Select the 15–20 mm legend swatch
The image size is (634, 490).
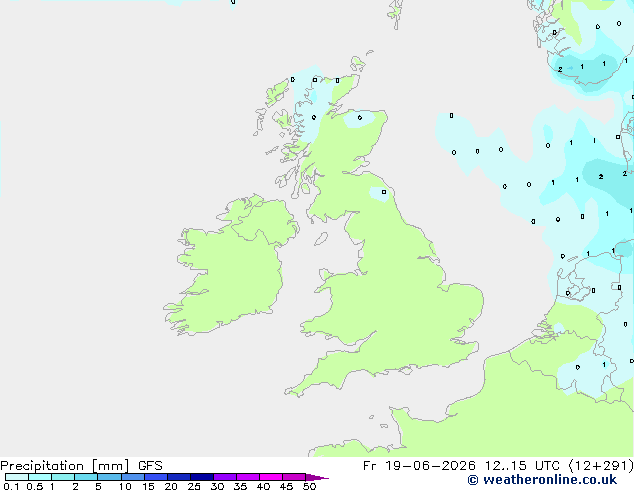tap(156, 477)
